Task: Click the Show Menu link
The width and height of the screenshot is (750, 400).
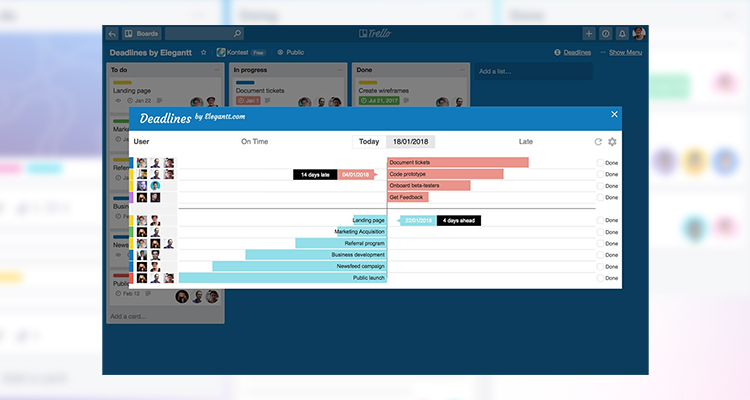Action: point(626,53)
